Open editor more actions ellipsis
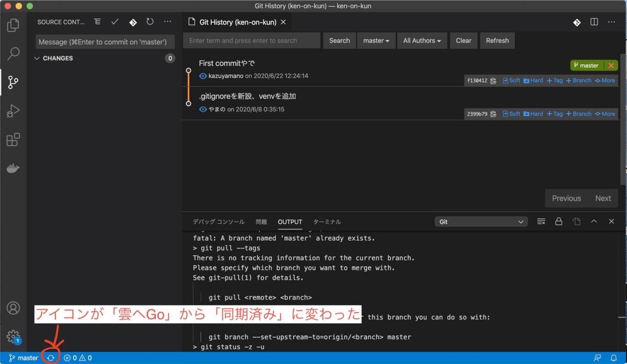Viewport: 627px width, 364px height. coord(611,22)
